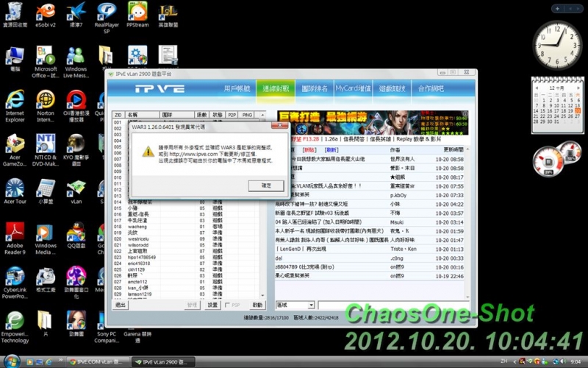Image resolution: width=588 pixels, height=368 pixels.
Task: Launch Norton Internet Security from the desktop
Action: coord(46,105)
